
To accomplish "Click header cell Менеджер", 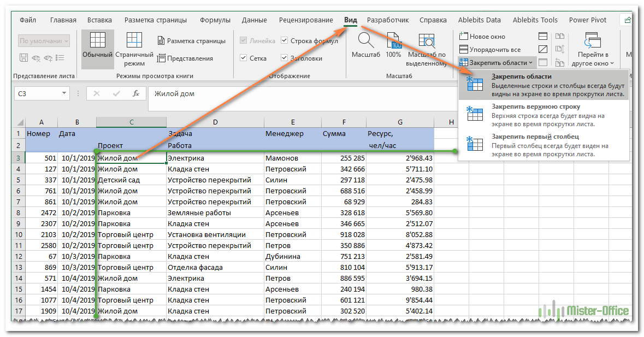I will coord(292,133).
